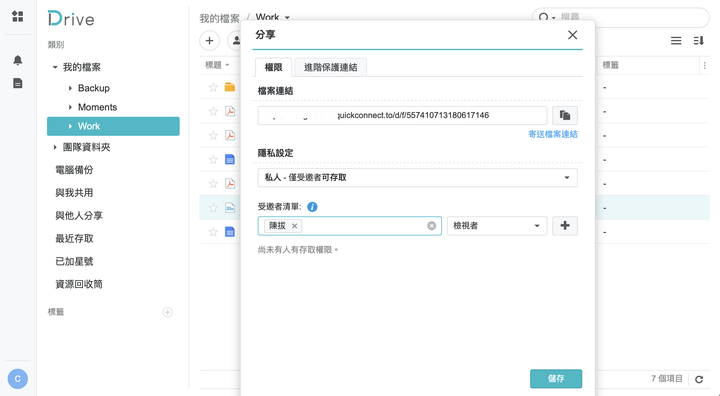The height and width of the screenshot is (396, 720).
Task: Open the main menu grid icon
Action: (17, 17)
